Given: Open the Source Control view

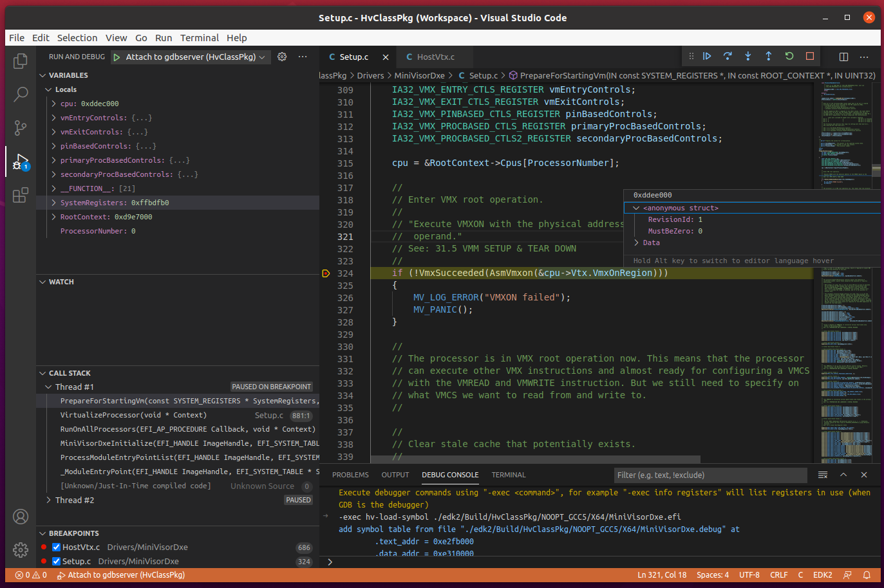Looking at the screenshot, I should click(21, 127).
